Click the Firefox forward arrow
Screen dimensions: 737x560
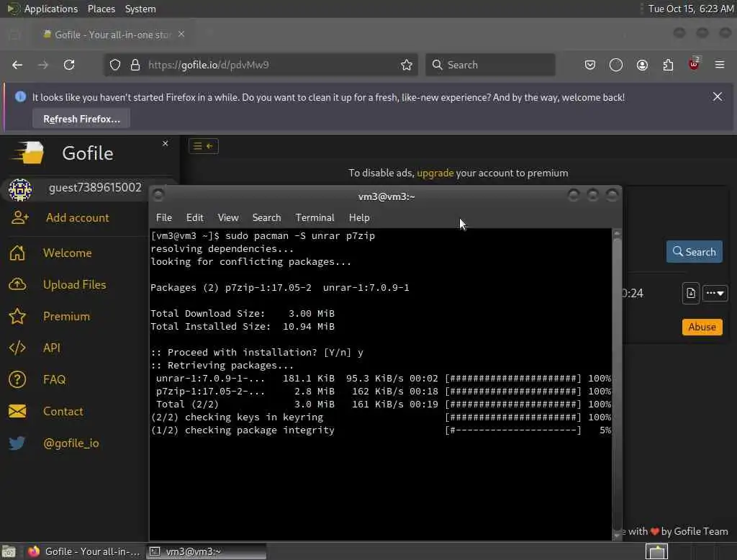coord(43,65)
